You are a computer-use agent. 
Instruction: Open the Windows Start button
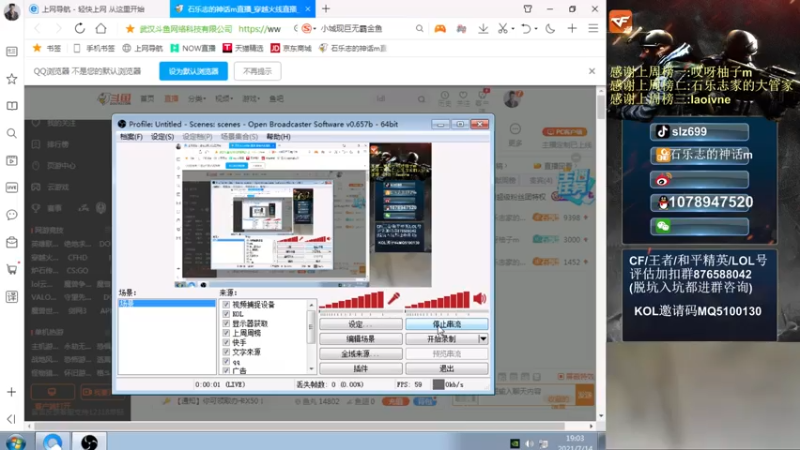[16, 442]
